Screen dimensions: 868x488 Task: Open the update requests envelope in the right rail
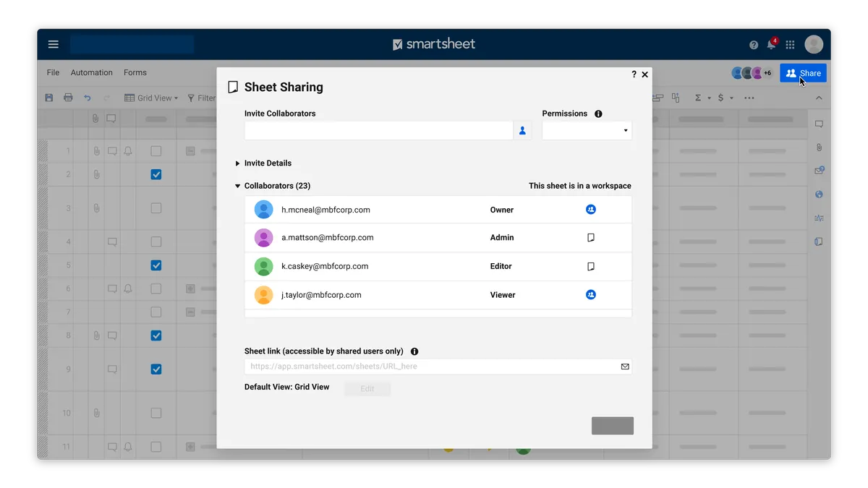(819, 171)
